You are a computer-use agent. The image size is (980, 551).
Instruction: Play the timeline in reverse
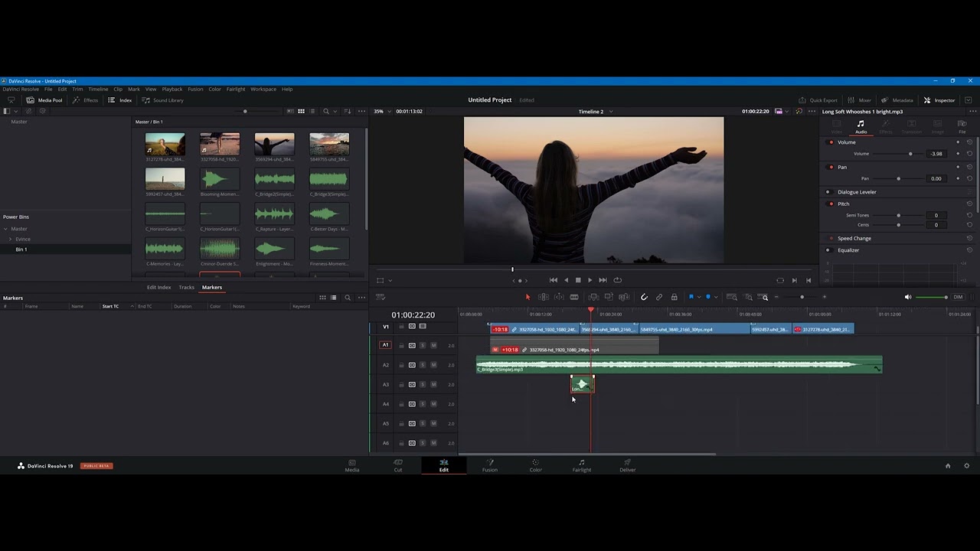(x=566, y=280)
